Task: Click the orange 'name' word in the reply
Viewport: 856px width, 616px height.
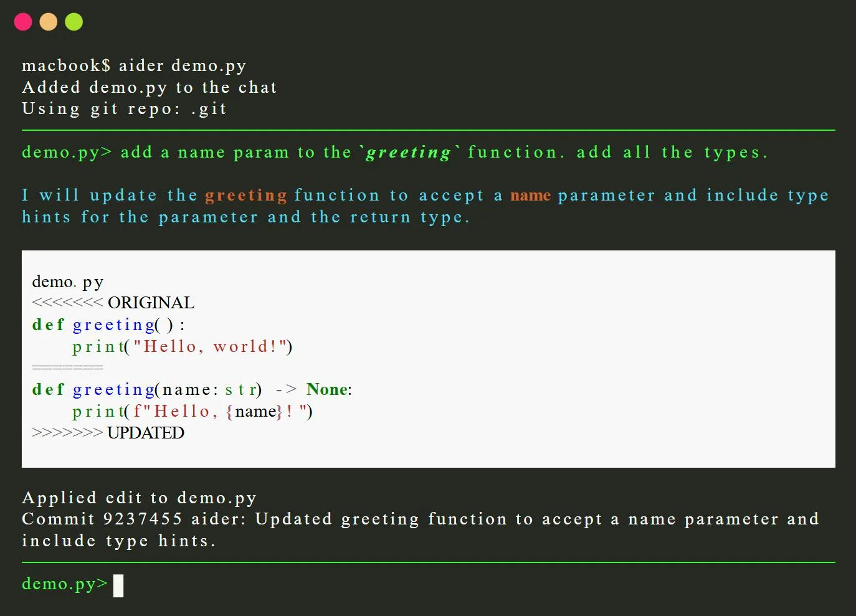Action: (x=531, y=196)
